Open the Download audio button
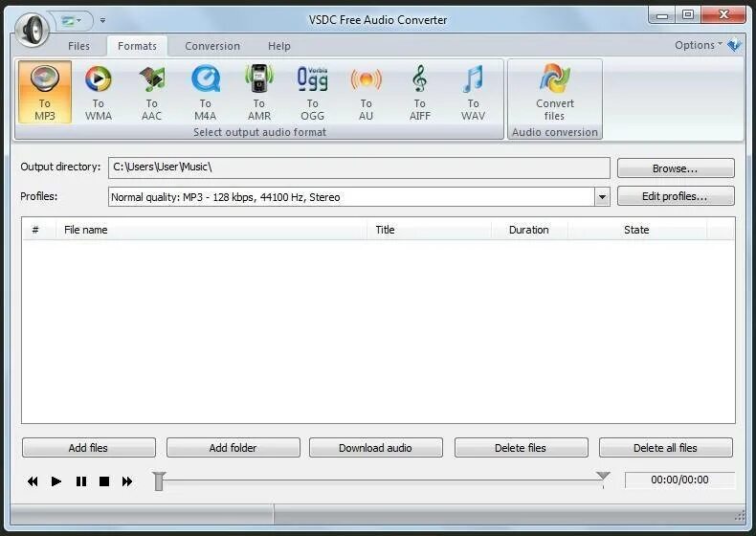Image resolution: width=756 pixels, height=536 pixels. [x=376, y=448]
